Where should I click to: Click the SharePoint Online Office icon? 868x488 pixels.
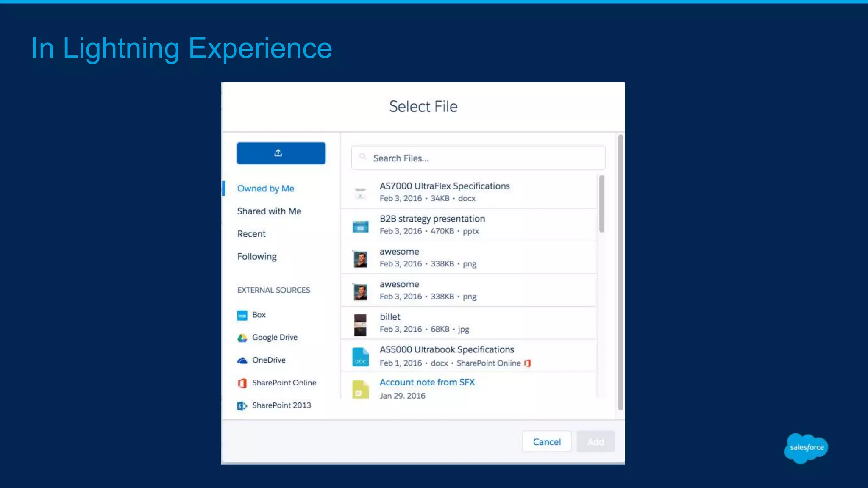[242, 383]
